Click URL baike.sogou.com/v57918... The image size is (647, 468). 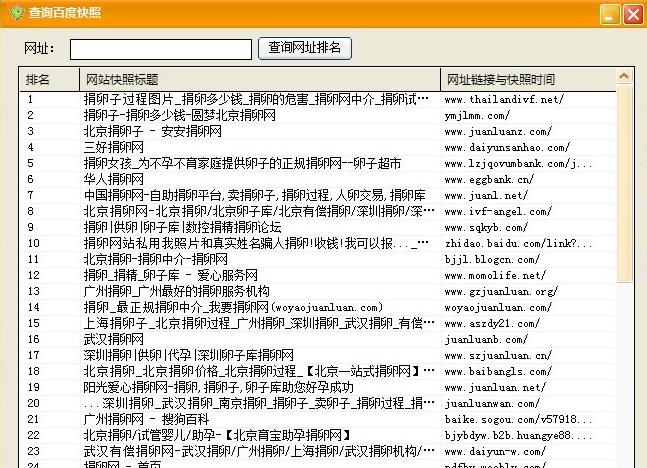(x=518, y=420)
